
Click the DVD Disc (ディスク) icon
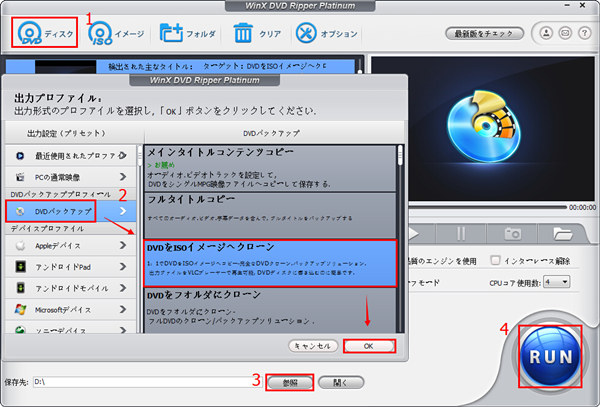pos(30,33)
